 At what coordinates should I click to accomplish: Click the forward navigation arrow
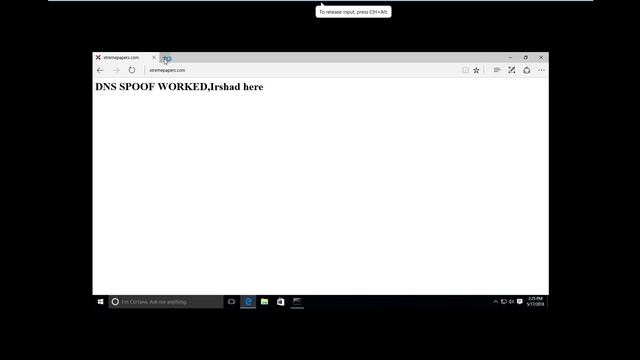click(116, 70)
